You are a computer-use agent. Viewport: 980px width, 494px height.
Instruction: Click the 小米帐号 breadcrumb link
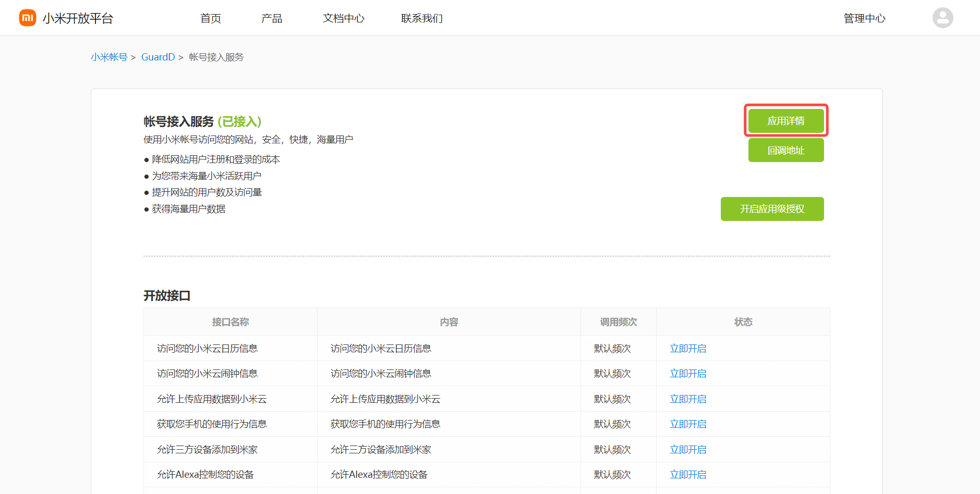point(109,57)
